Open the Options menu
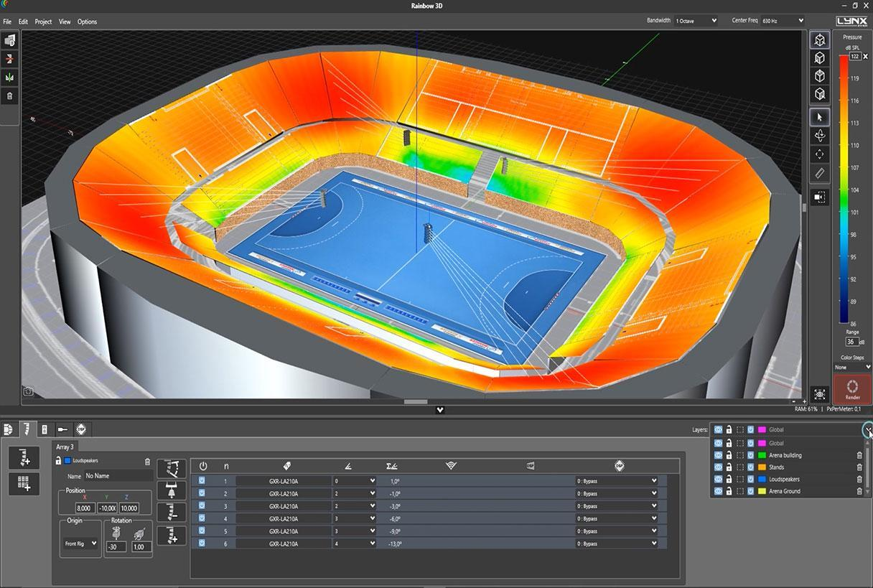This screenshot has height=588, width=873. click(x=87, y=22)
